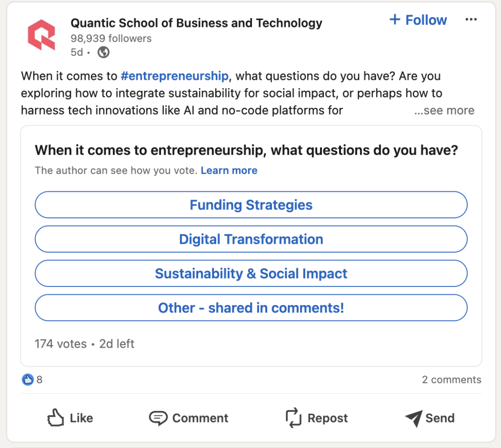Click the Repost arrows icon
Viewport: 501px width, 448px height.
click(294, 418)
